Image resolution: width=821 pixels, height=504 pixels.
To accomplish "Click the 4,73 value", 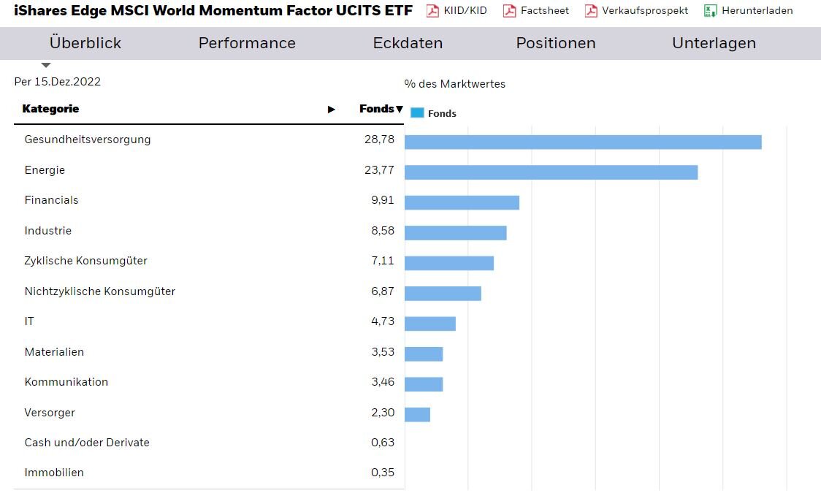I will coord(383,321).
